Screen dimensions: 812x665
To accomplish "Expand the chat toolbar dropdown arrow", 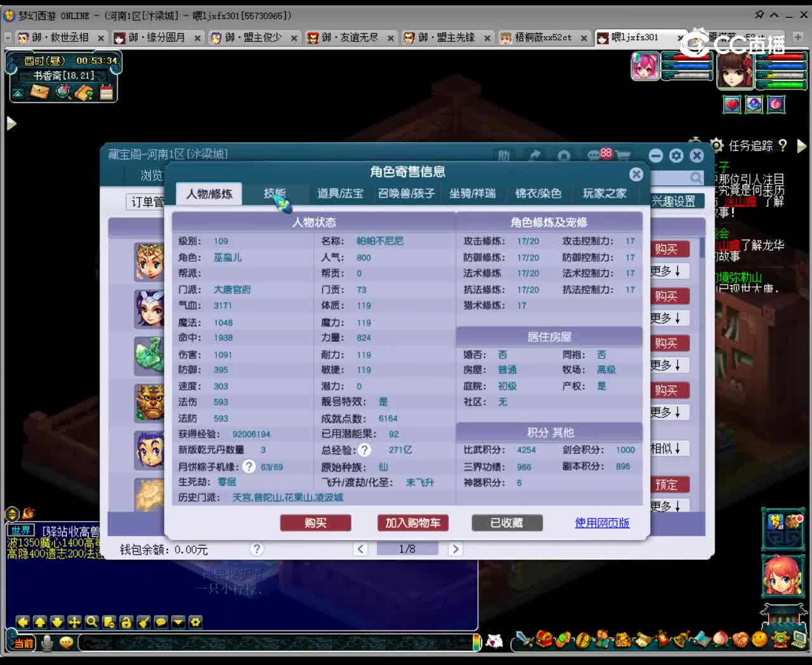I will tap(178, 622).
